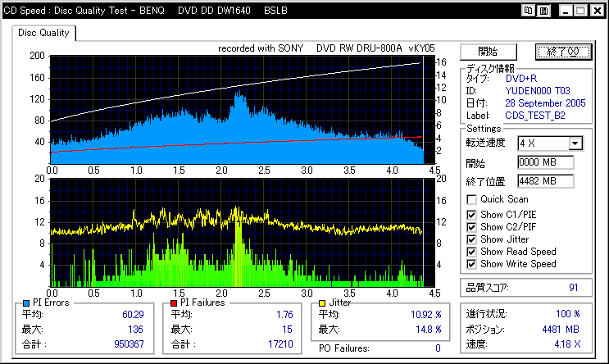Toggle Show Read Speed checkbox

click(471, 253)
